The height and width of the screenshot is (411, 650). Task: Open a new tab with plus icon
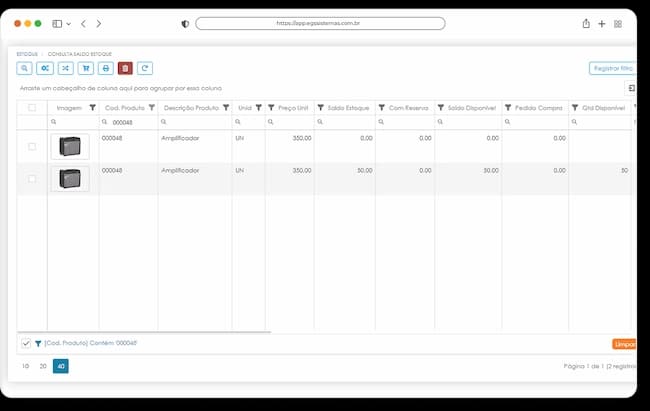[602, 24]
